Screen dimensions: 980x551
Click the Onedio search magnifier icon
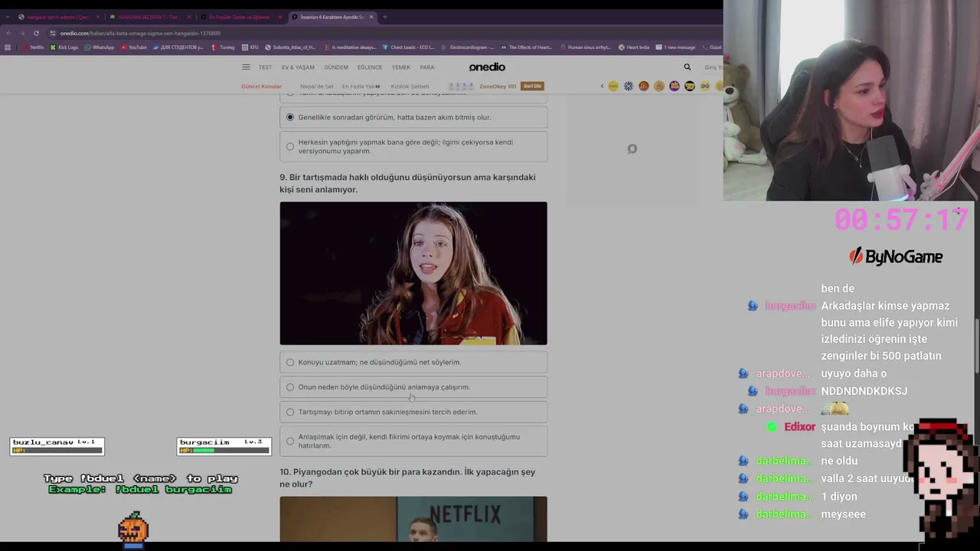pos(688,67)
